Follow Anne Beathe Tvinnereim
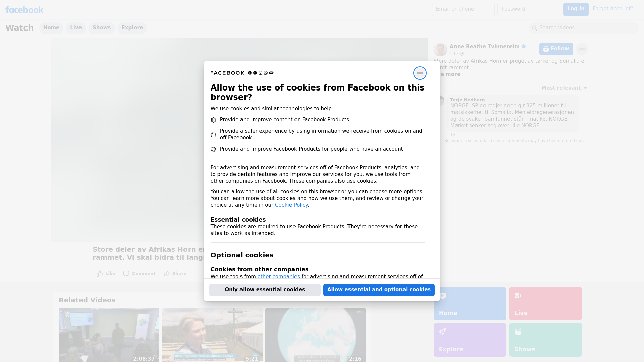Viewport: 644px width, 362px height. coord(556,49)
